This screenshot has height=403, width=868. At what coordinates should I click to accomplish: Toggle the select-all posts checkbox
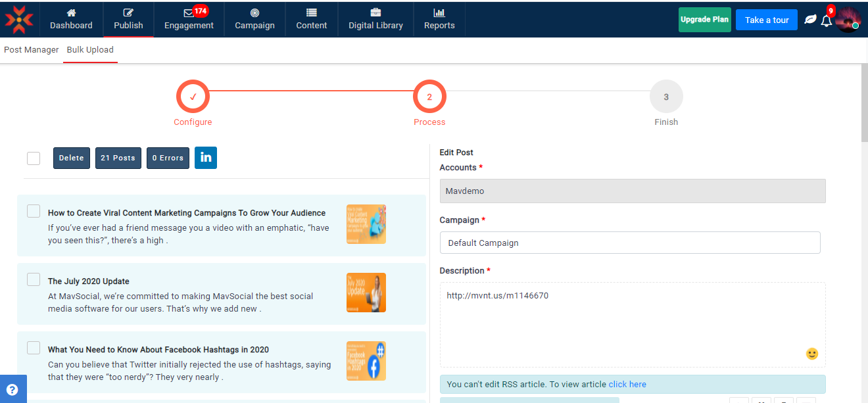34,158
